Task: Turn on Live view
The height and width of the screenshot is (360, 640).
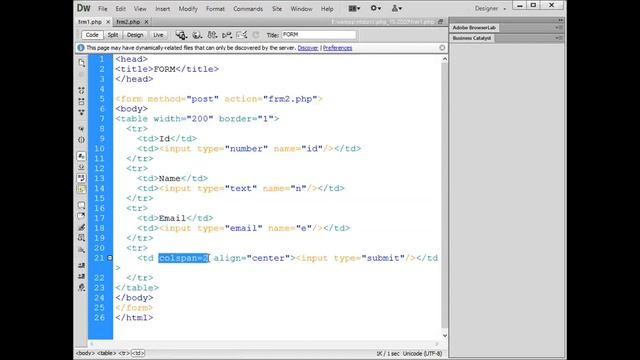Action: tap(158, 35)
